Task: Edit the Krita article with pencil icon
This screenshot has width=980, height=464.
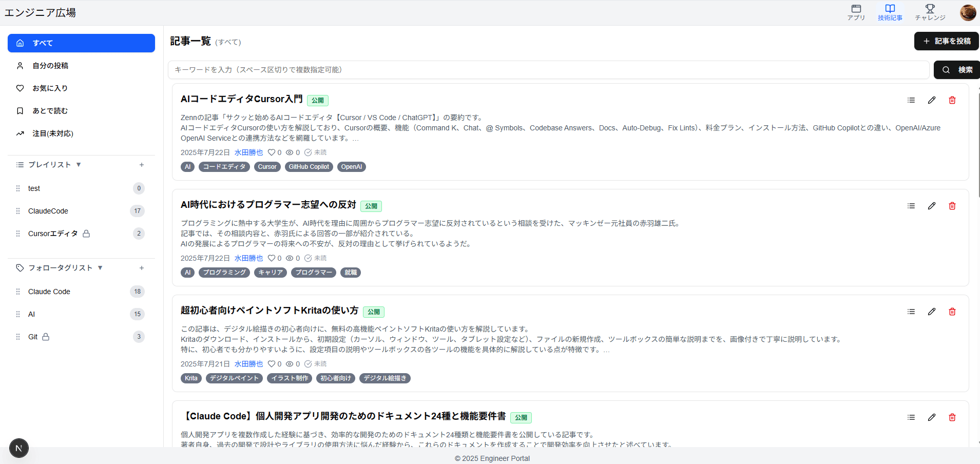Action: coord(932,312)
